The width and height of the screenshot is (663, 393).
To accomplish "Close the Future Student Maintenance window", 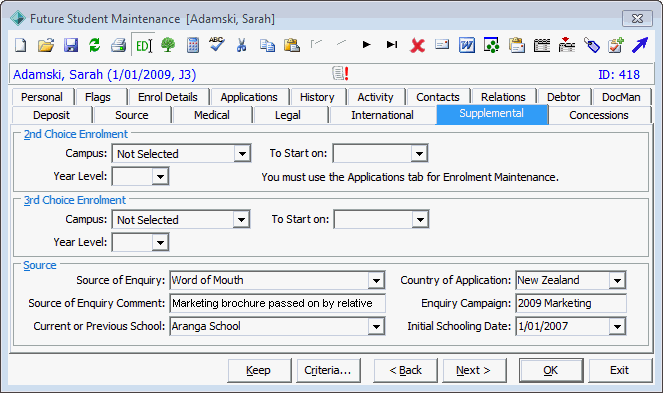I will [637, 19].
